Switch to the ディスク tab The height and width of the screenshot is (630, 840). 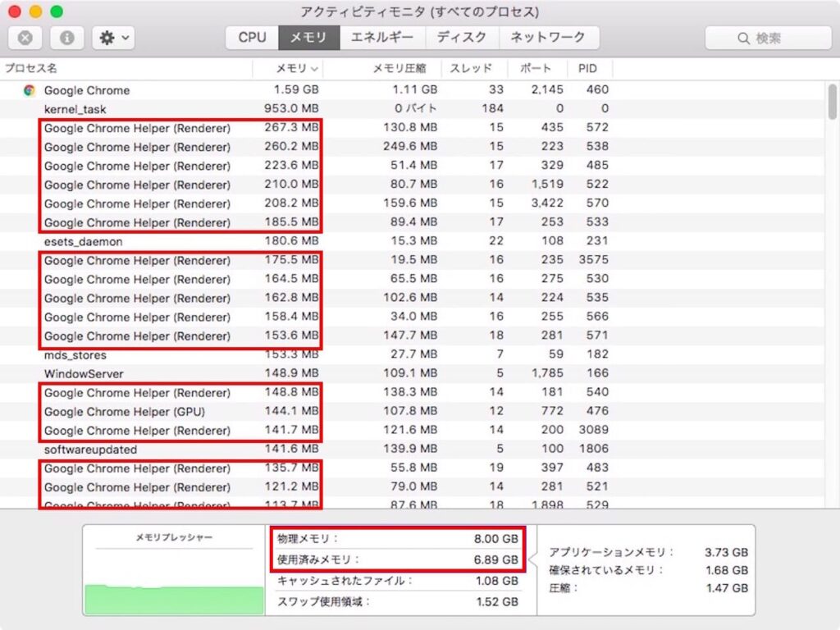(x=462, y=38)
